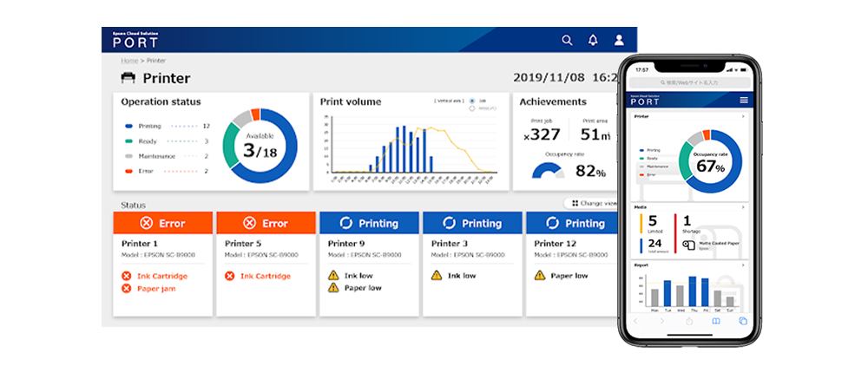Screen dimensions: 868x366
Task: Open the Printer 5 Error card header
Action: (x=266, y=223)
